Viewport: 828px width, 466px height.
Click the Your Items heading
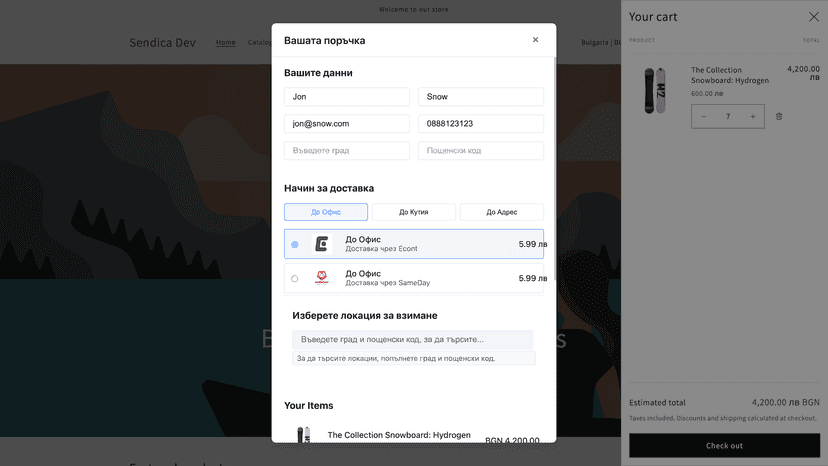coord(308,406)
